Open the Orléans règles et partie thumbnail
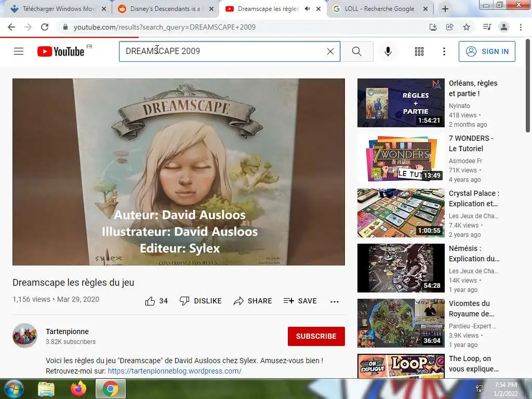 [401, 103]
